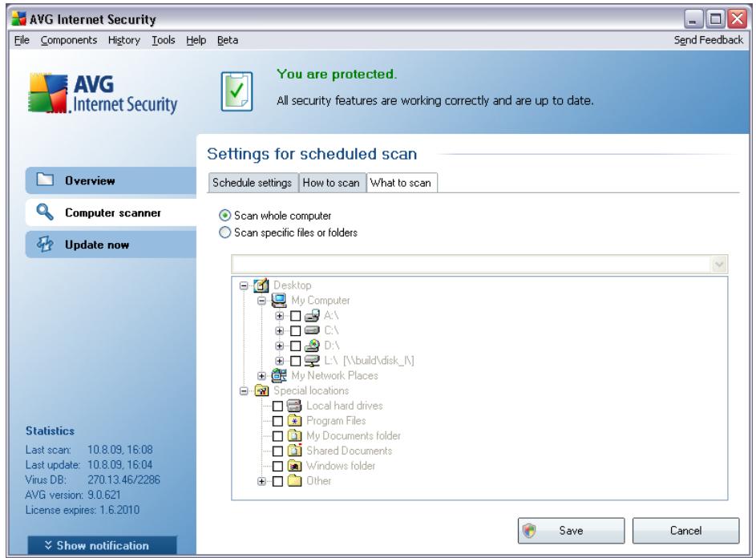Click the Cancel button

coord(685,531)
